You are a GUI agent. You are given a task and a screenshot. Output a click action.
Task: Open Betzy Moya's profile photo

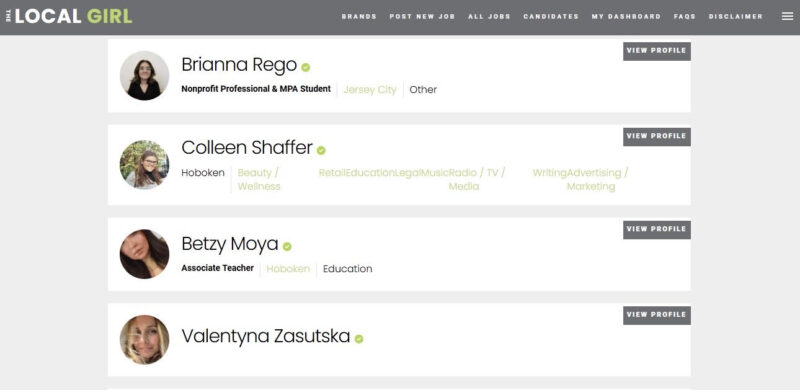click(x=144, y=254)
